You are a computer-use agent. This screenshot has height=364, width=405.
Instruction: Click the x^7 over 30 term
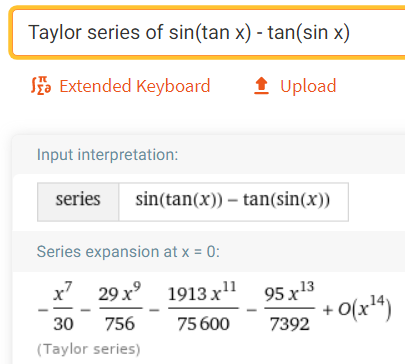63,307
